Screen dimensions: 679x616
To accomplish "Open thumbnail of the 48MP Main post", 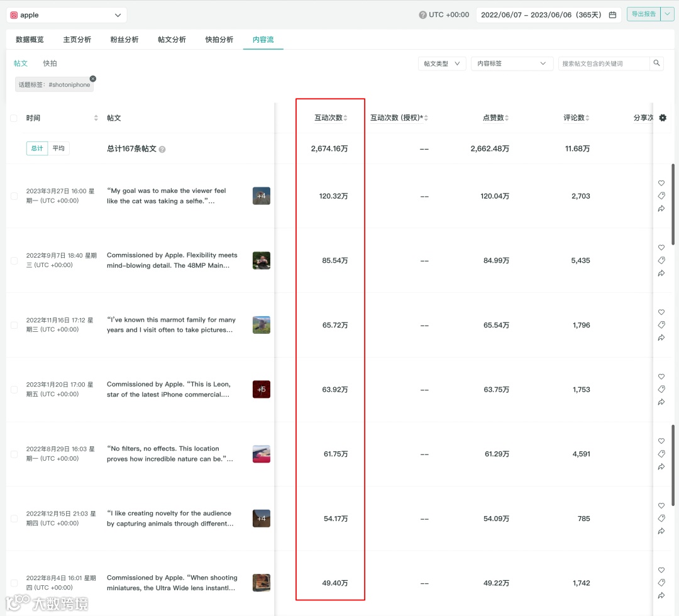I will pyautogui.click(x=262, y=261).
